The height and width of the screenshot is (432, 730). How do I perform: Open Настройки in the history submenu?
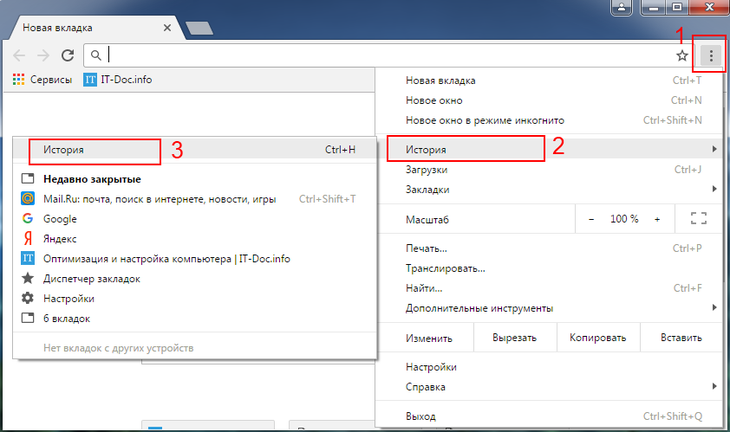[x=195, y=299]
